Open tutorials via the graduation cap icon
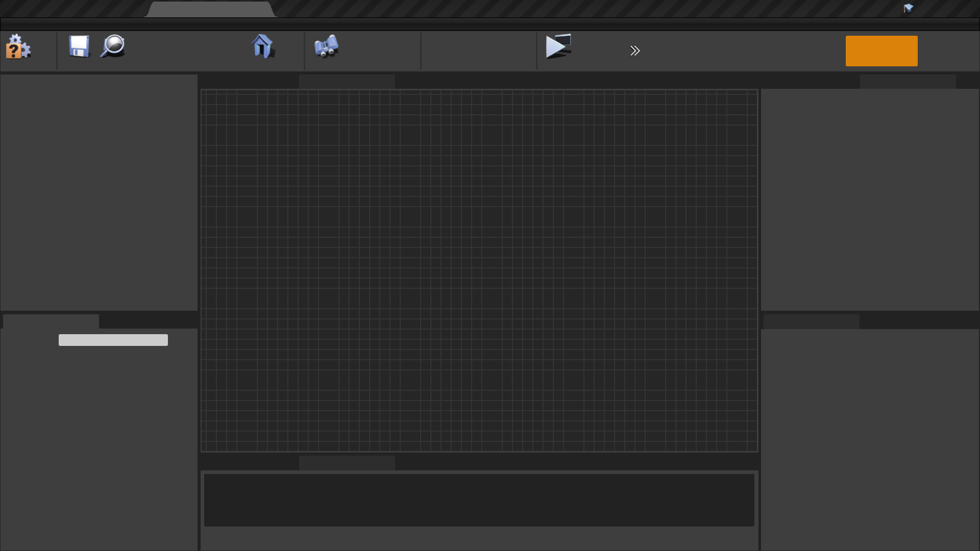 pyautogui.click(x=909, y=8)
